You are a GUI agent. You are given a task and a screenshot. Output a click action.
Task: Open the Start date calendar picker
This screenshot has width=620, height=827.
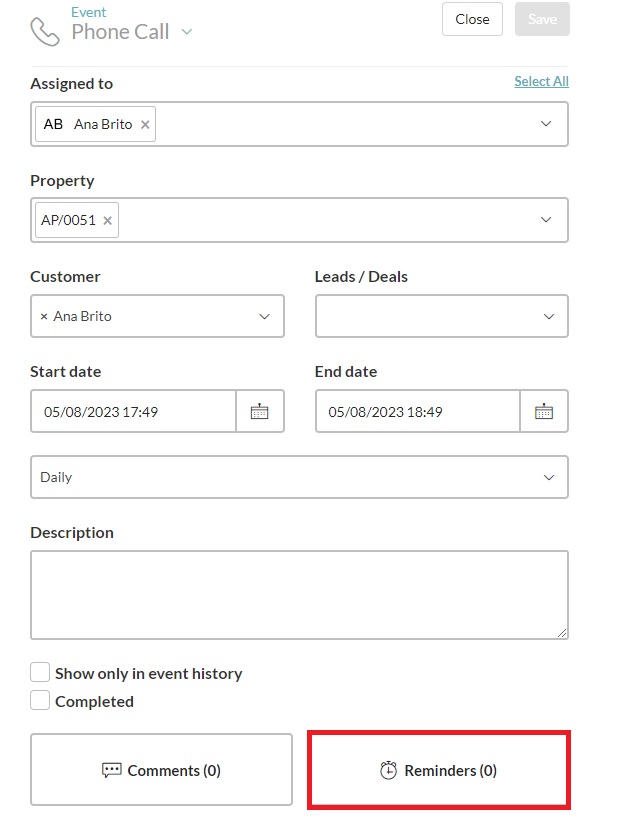pos(260,411)
